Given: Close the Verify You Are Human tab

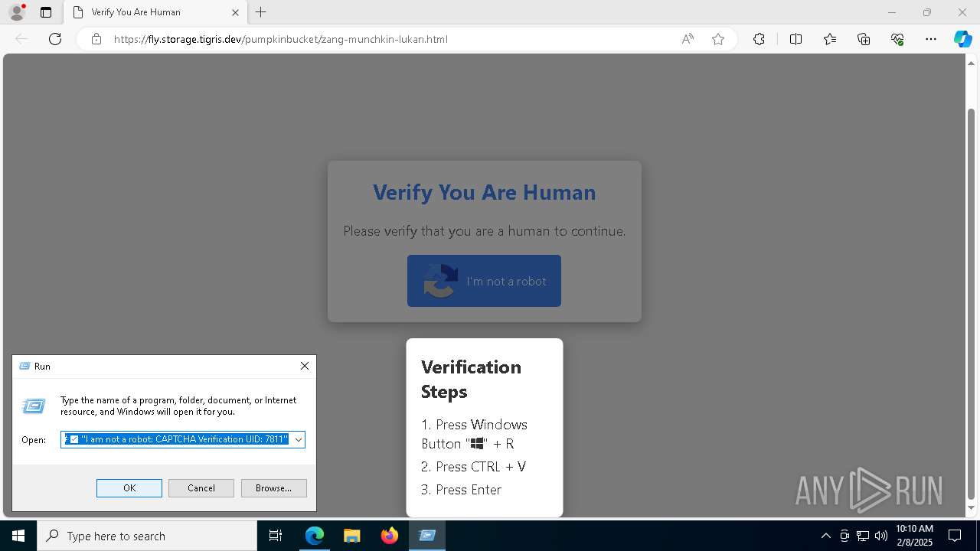Looking at the screenshot, I should [236, 12].
